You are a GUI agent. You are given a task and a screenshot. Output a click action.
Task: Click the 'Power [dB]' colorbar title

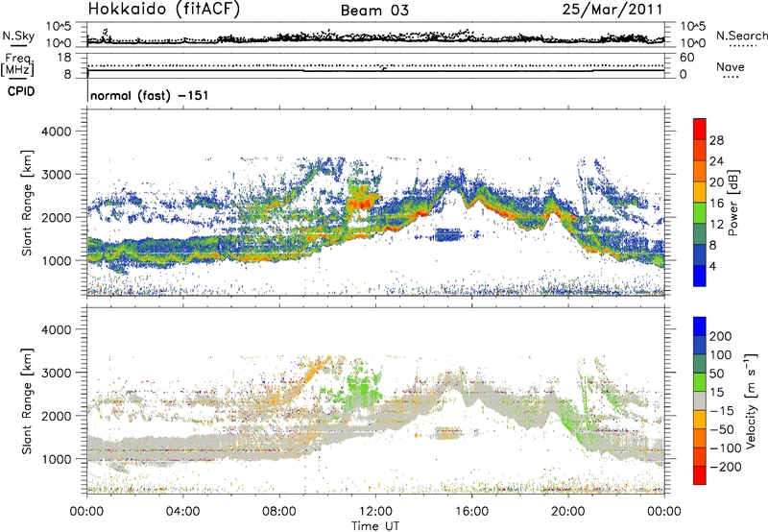tap(732, 203)
